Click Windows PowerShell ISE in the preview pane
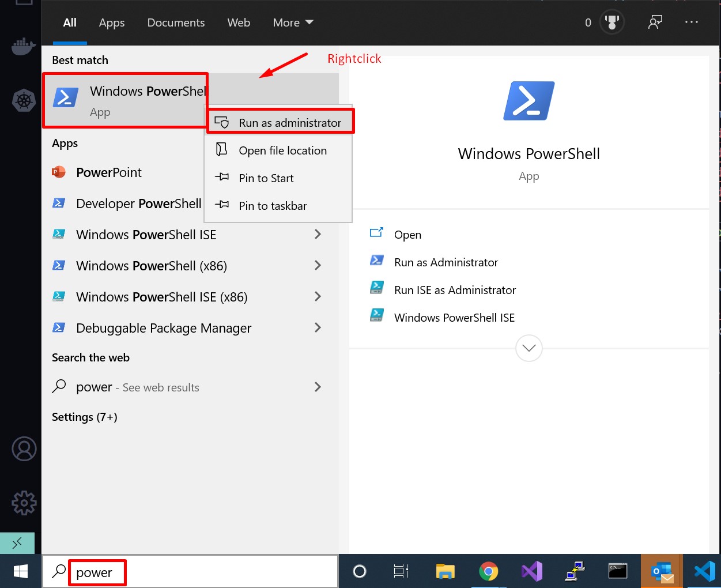Viewport: 721px width, 588px height. click(x=454, y=318)
